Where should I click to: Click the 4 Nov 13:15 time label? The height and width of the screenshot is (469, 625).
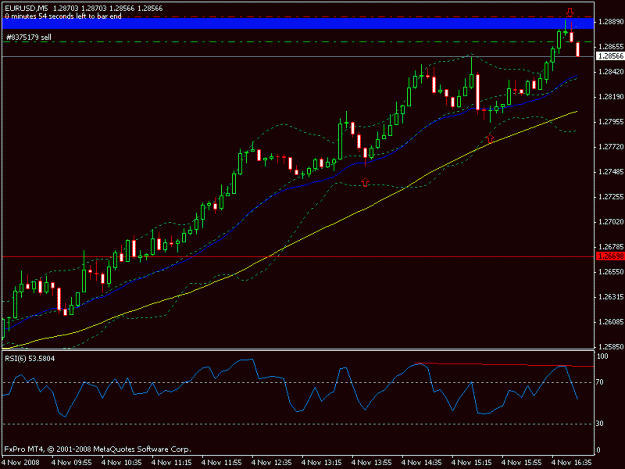click(x=322, y=462)
